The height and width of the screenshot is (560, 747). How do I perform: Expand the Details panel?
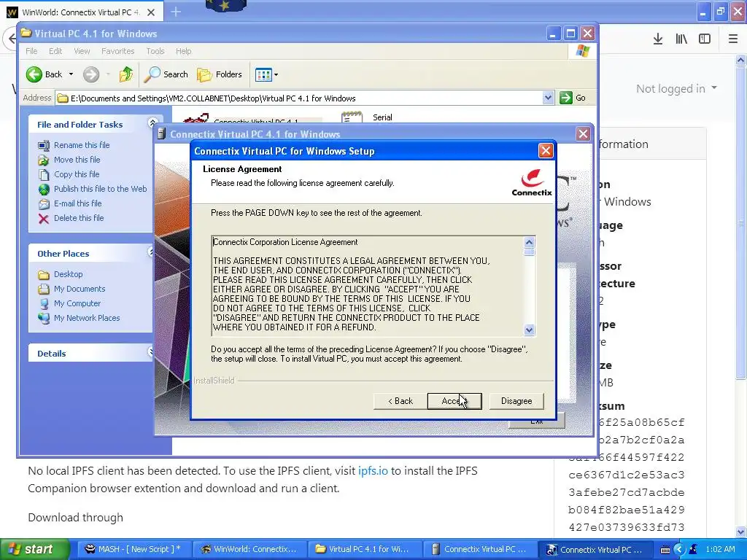(150, 352)
